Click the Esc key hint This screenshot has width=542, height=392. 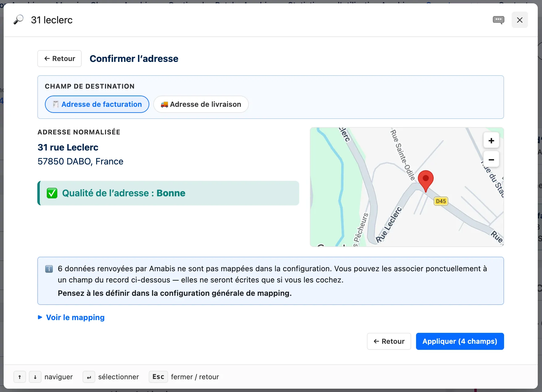[158, 377]
